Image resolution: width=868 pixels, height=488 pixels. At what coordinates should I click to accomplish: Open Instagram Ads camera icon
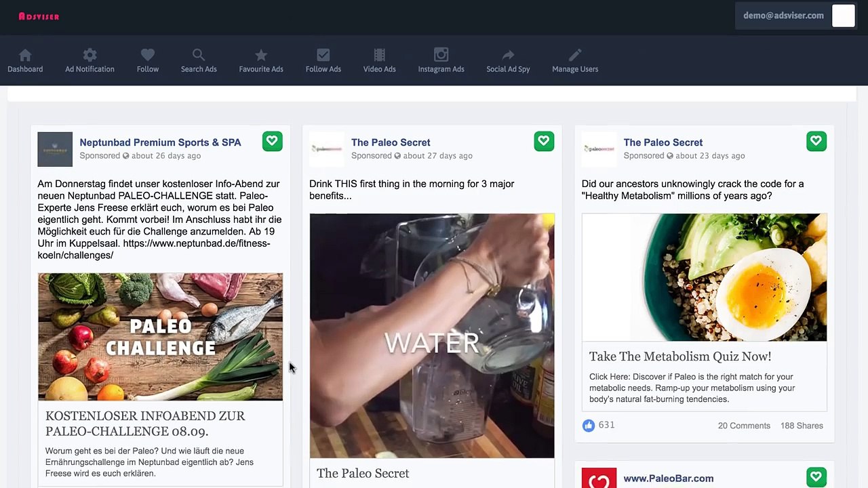(441, 55)
